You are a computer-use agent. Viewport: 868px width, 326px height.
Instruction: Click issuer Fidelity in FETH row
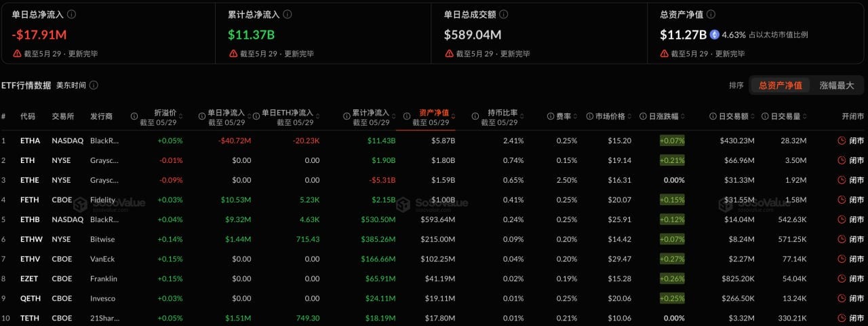pyautogui.click(x=103, y=200)
